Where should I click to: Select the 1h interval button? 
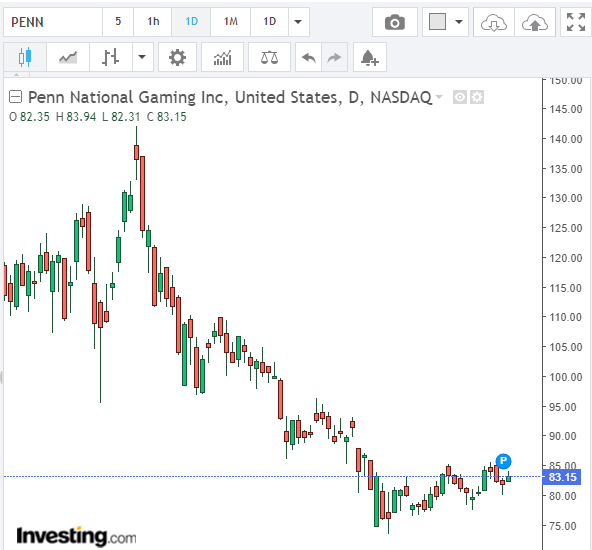click(153, 22)
